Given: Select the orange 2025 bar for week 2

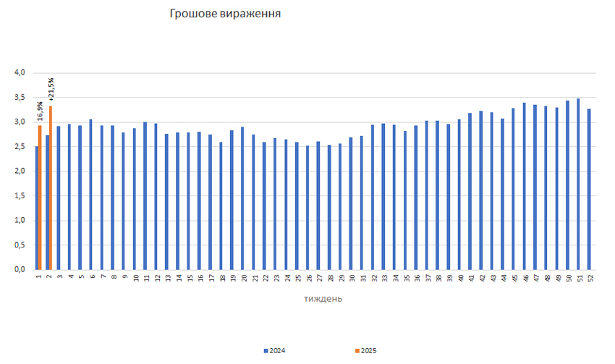Looking at the screenshot, I should pos(51,188).
